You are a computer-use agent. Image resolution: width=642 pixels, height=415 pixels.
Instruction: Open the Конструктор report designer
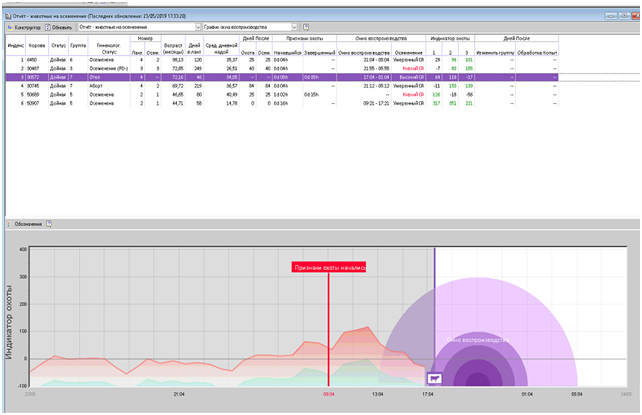tap(24, 27)
